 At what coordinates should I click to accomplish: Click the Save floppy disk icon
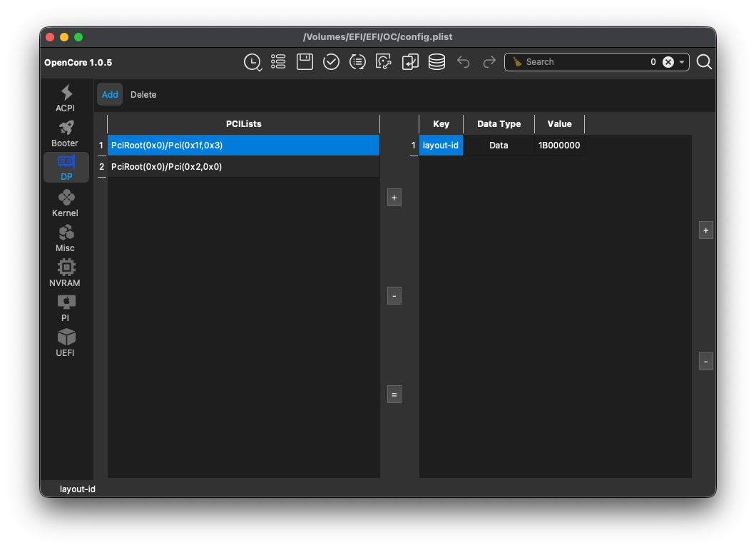(305, 62)
